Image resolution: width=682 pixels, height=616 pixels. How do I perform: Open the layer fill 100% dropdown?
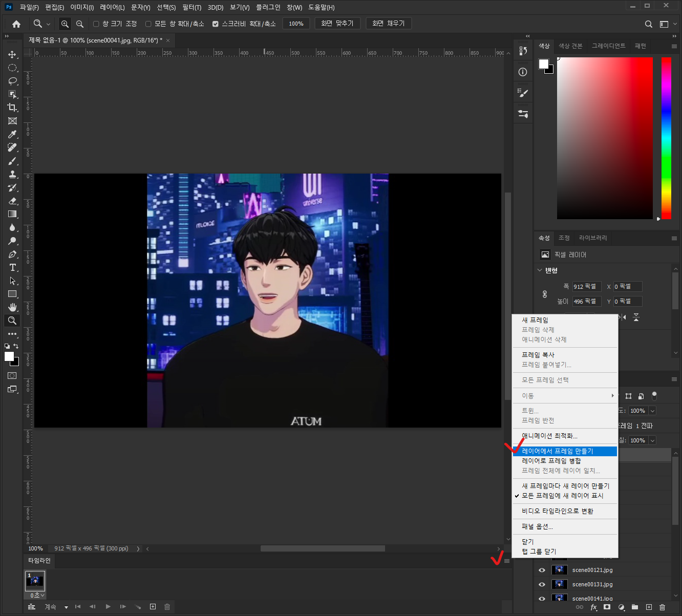click(x=652, y=440)
